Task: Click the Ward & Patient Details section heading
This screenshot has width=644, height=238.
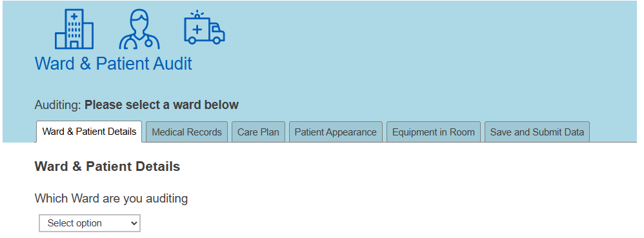Action: (x=107, y=166)
